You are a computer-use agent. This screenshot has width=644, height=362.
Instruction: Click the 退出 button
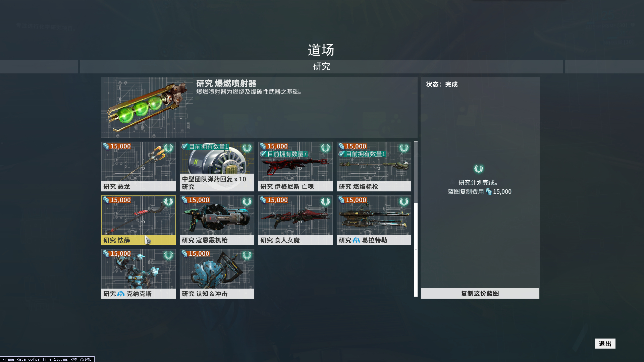coord(605,344)
